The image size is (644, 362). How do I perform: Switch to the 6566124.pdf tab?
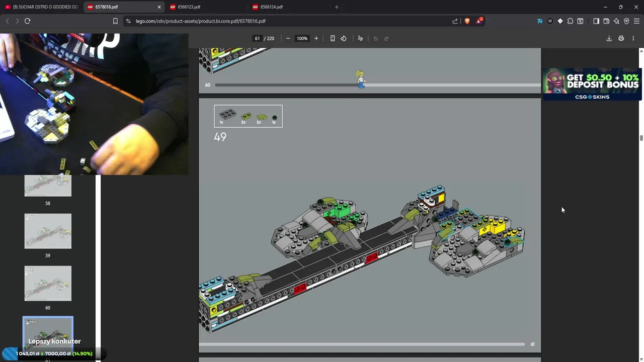pyautogui.click(x=289, y=7)
